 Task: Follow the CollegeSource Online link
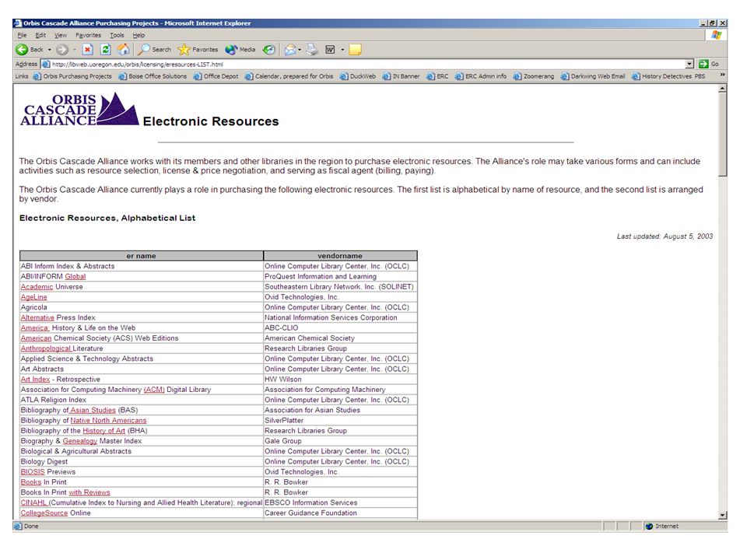[44, 513]
